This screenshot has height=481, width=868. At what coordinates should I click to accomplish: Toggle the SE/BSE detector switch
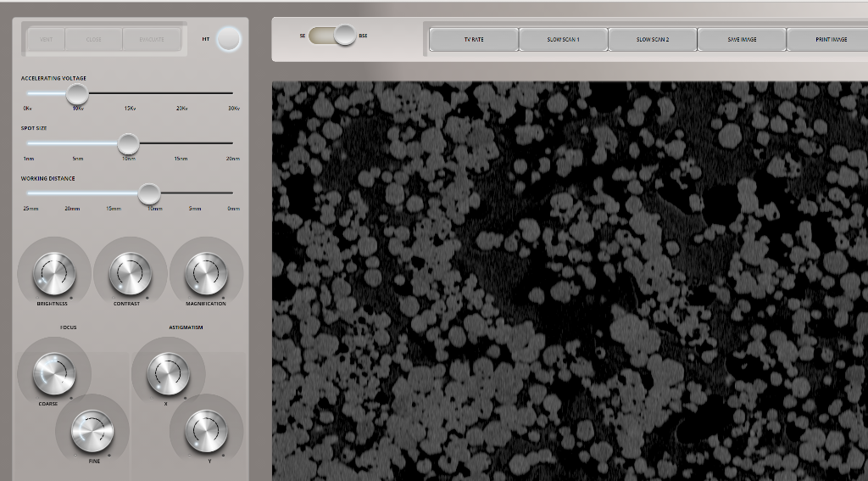(332, 36)
